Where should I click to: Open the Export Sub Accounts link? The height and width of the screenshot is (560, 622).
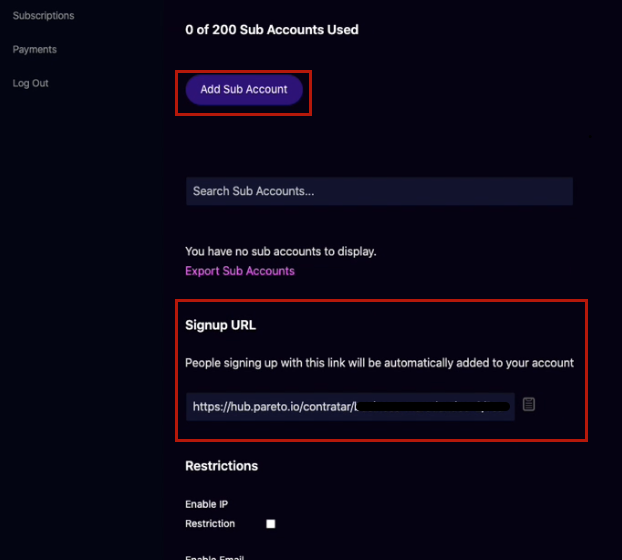click(240, 271)
